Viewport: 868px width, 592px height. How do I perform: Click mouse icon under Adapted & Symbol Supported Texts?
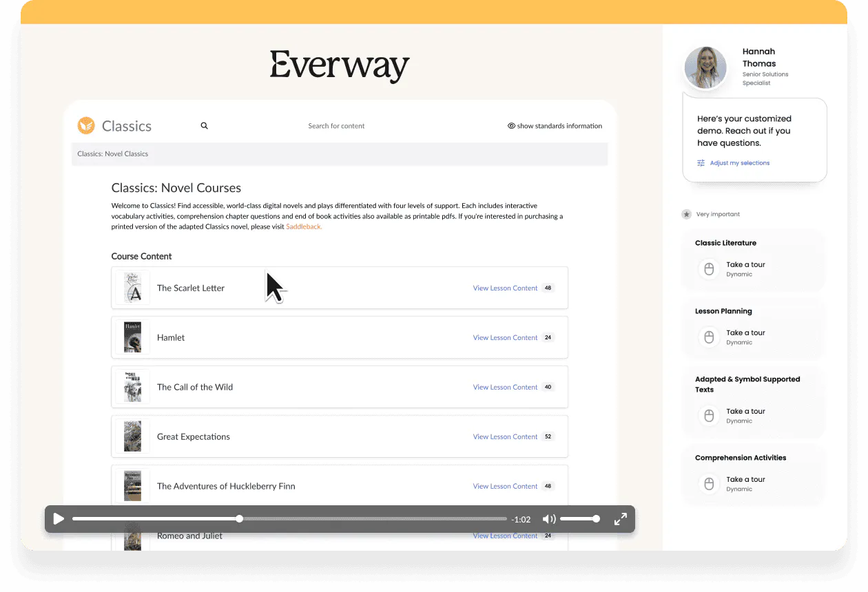coord(709,415)
